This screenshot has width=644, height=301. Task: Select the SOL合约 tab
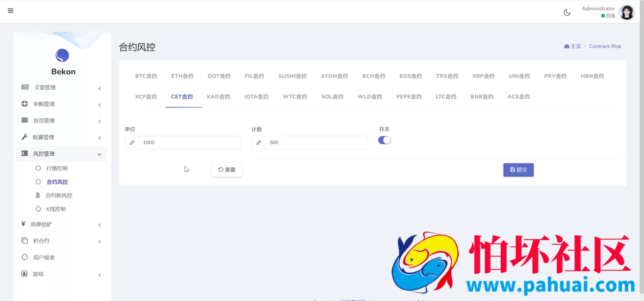pos(332,96)
